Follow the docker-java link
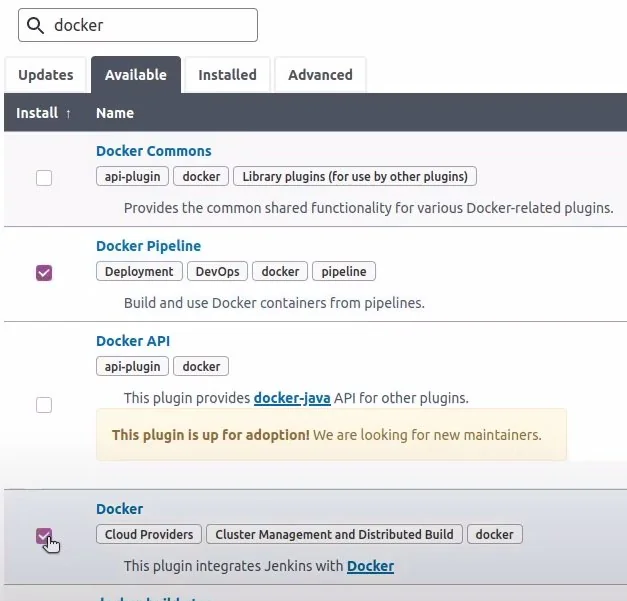627x601 pixels. [292, 398]
